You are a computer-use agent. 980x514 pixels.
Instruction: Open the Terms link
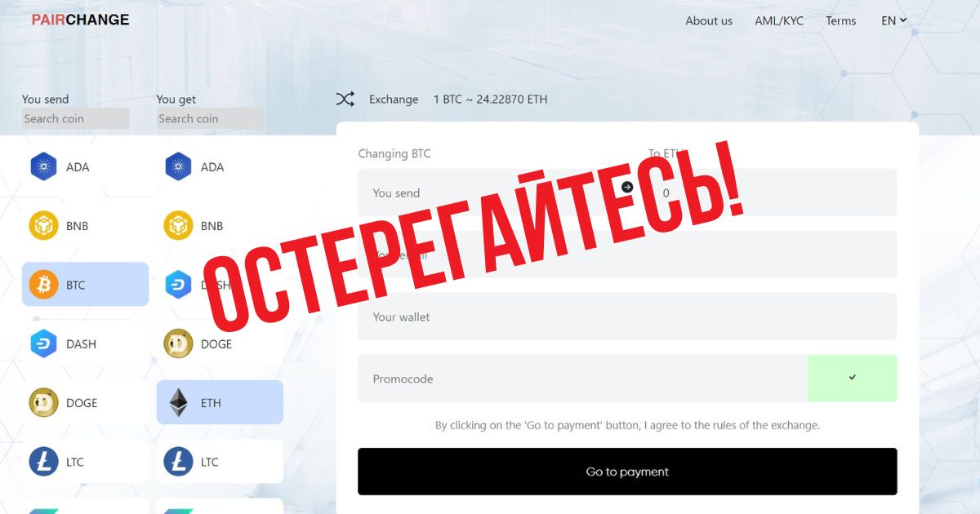point(840,21)
